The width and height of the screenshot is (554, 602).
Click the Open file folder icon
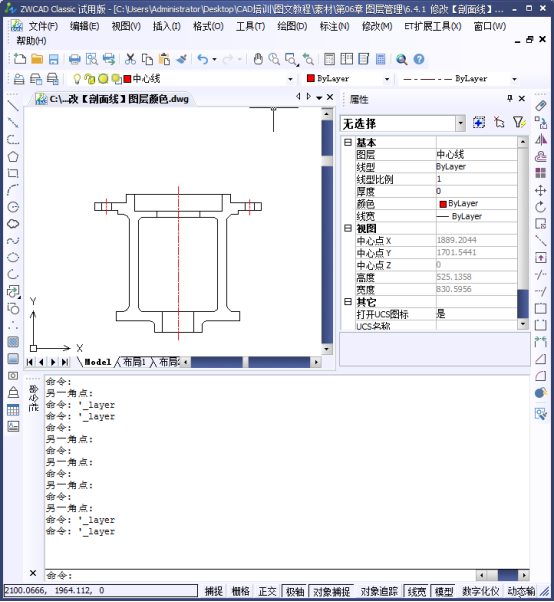tap(37, 59)
